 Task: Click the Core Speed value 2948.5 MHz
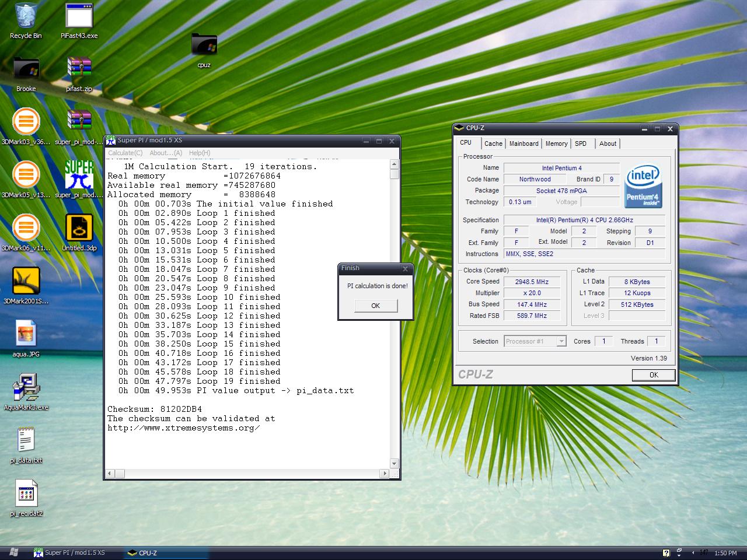(x=532, y=282)
